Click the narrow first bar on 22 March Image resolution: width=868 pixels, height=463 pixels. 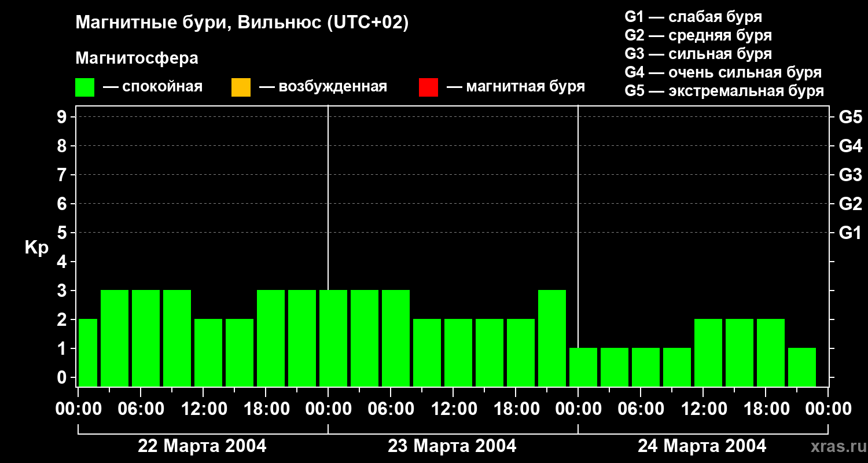click(87, 352)
